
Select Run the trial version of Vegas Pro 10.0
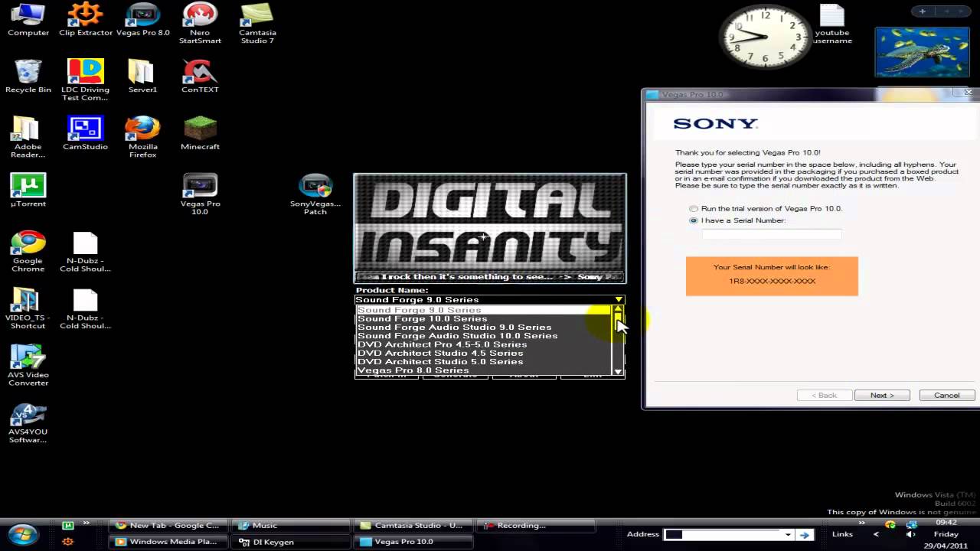pyautogui.click(x=766, y=208)
